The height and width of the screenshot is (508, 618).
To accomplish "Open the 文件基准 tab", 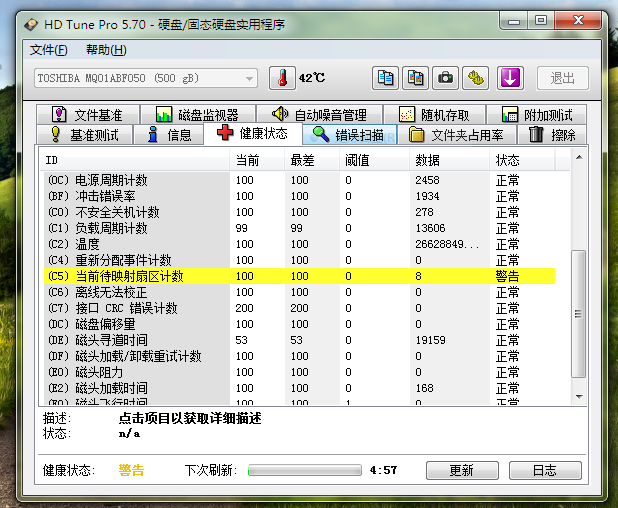I will [88, 115].
